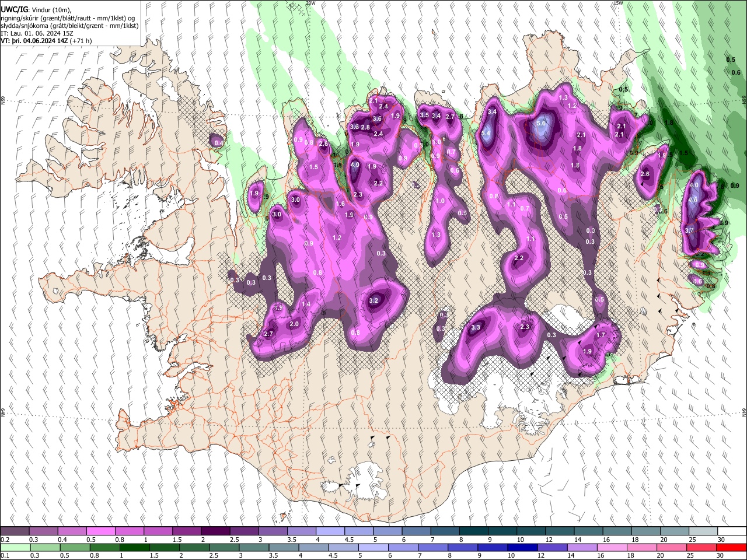Click the '0.1' label on the lower scale
This screenshot has height=560, width=747.
(x=5, y=555)
